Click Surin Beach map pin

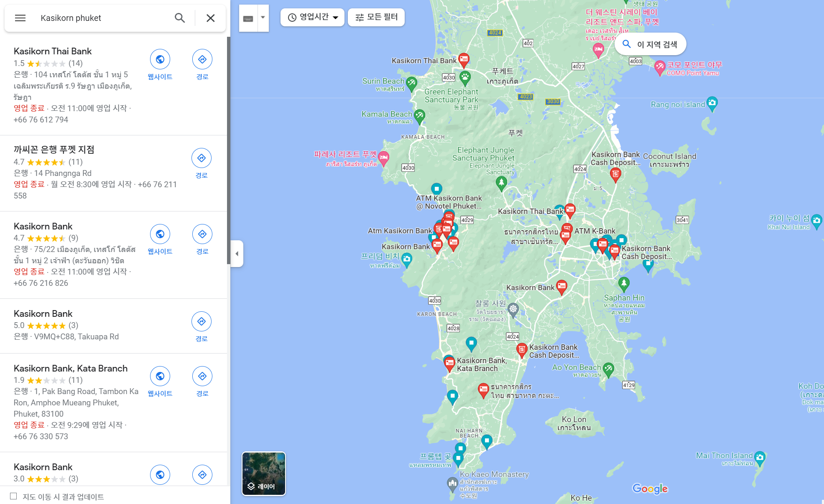click(411, 83)
